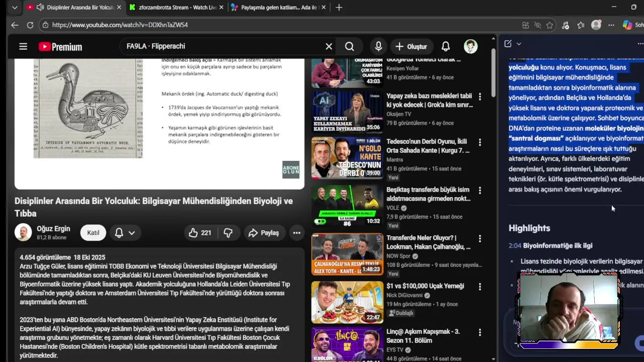
Task: Open the Oğuz Ergin channel name link
Action: 53,229
